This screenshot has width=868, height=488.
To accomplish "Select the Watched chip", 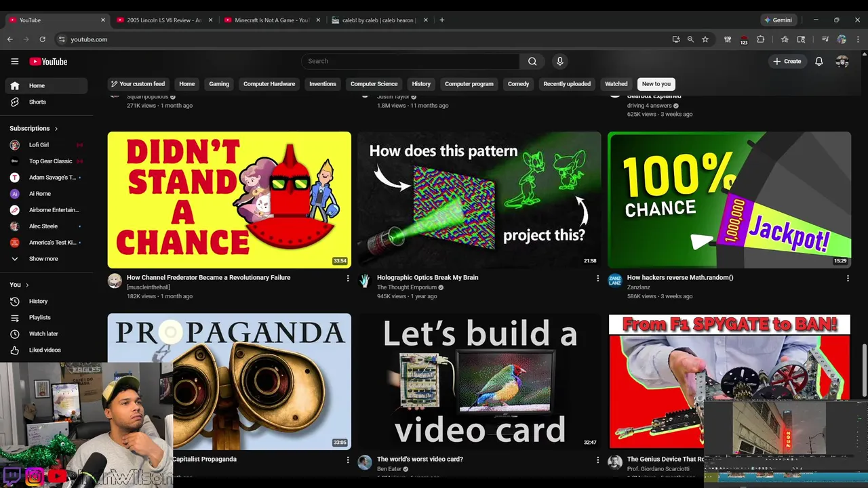I will click(616, 84).
